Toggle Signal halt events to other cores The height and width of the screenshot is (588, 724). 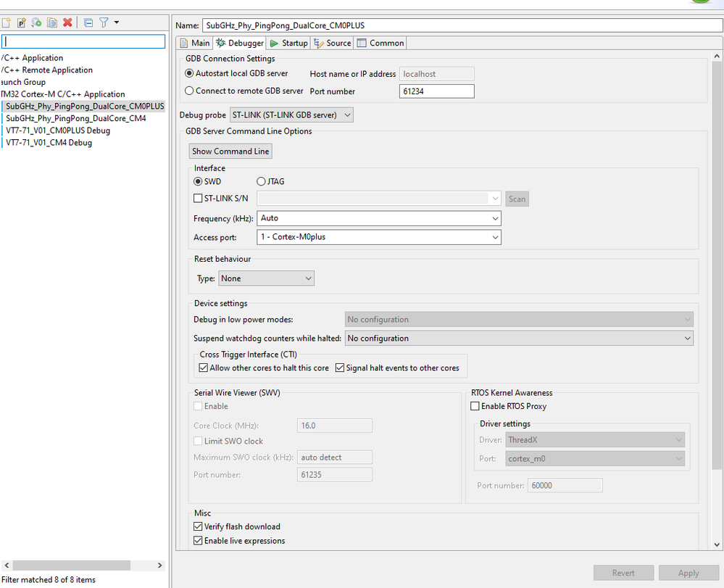340,368
